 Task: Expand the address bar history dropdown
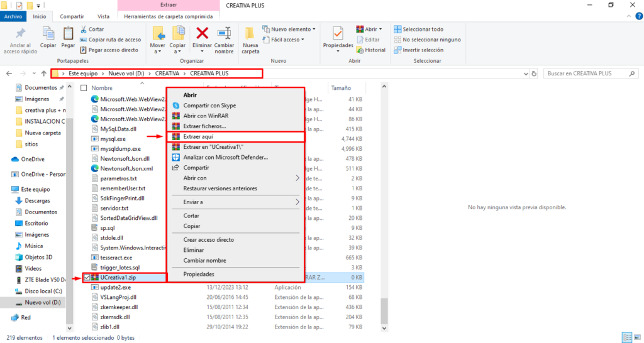[526, 74]
